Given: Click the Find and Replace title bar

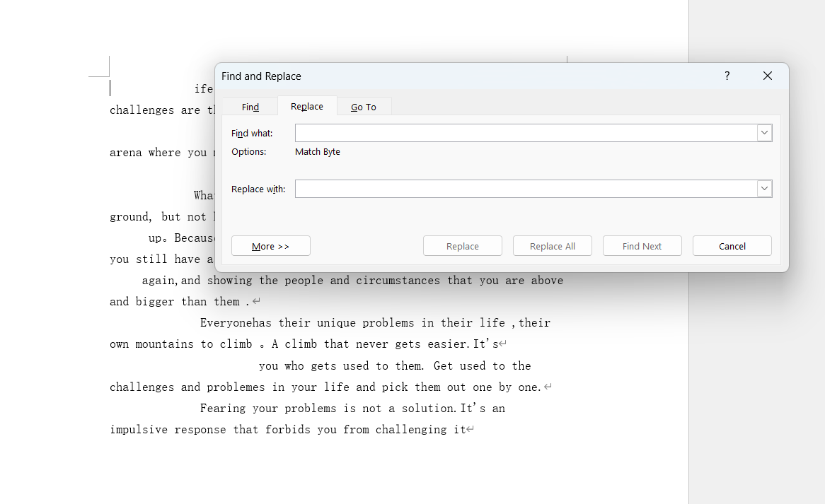Looking at the screenshot, I should point(460,76).
